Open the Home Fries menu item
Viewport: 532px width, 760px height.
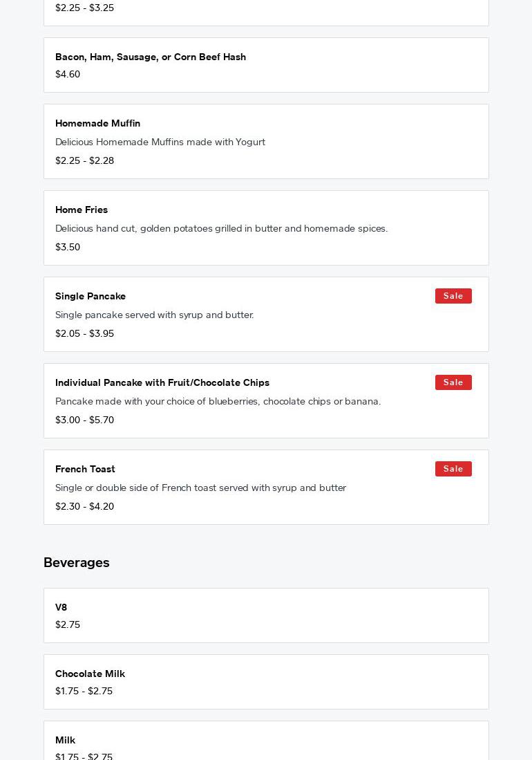point(82,210)
